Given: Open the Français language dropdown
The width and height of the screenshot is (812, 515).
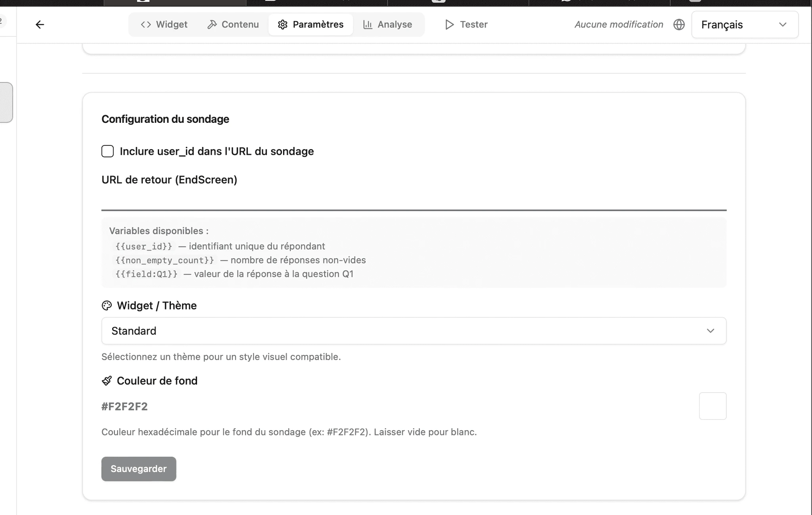Looking at the screenshot, I should (x=745, y=25).
